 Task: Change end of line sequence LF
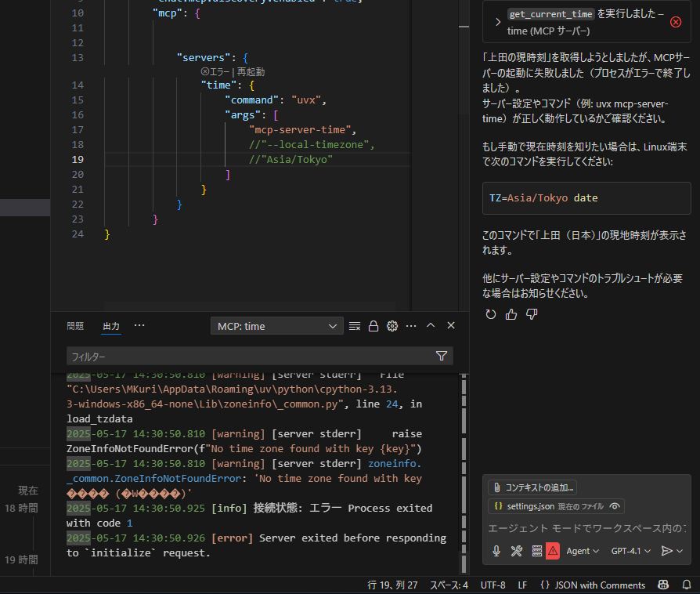point(522,585)
